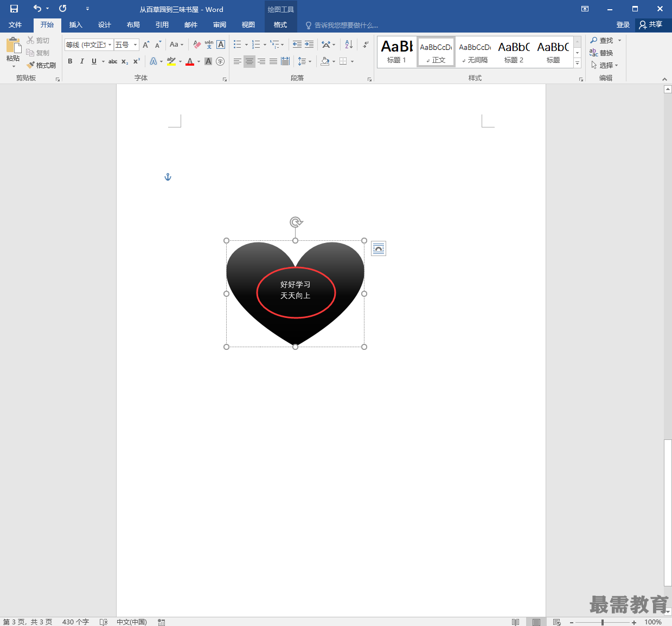This screenshot has width=672, height=626.
Task: Click the Copy (复制) button
Action: point(38,53)
